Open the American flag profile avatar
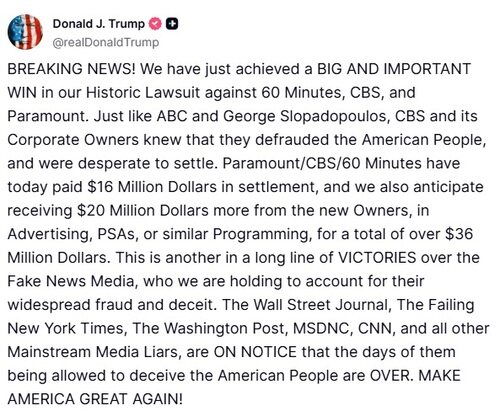Image resolution: width=500 pixels, height=411 pixels. (25, 32)
